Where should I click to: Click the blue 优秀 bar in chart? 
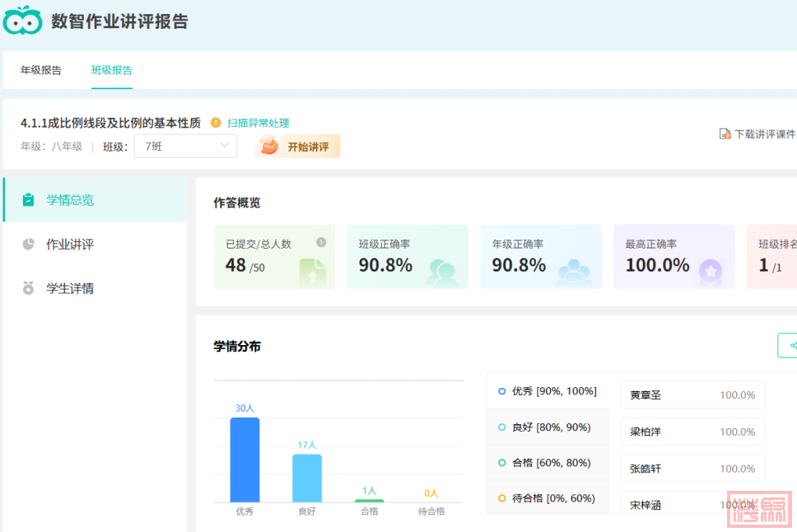245,460
